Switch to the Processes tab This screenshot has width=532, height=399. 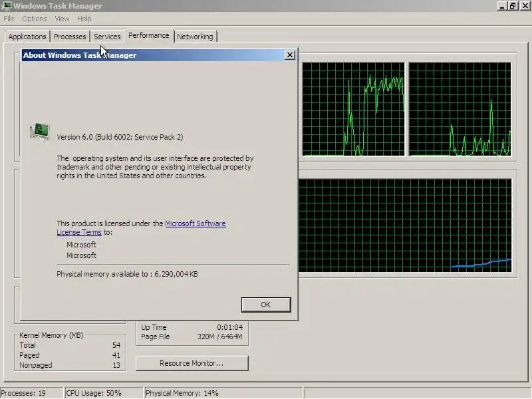(70, 37)
